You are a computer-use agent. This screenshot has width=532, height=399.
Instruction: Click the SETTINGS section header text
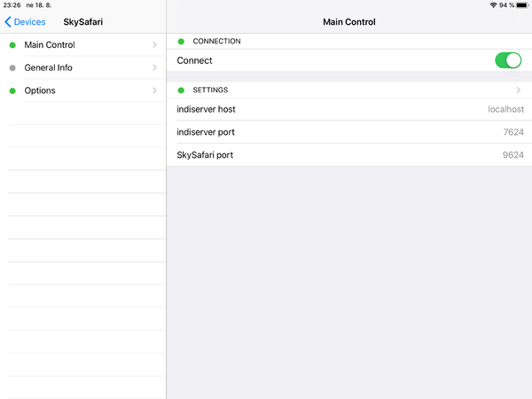click(210, 90)
